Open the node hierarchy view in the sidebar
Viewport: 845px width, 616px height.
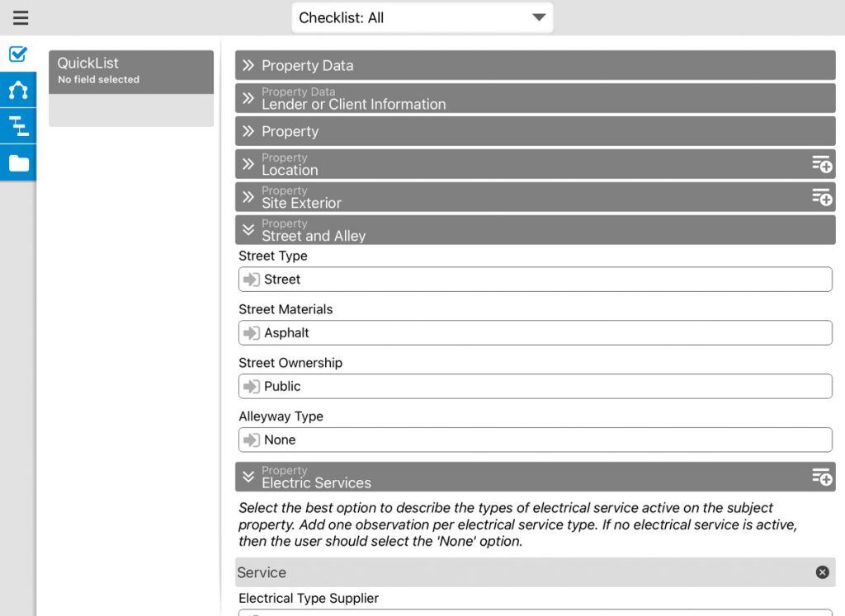click(18, 91)
